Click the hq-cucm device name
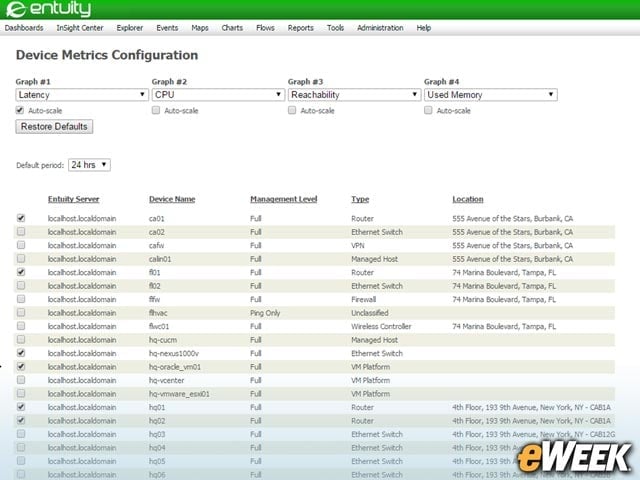640x480 pixels. click(163, 340)
